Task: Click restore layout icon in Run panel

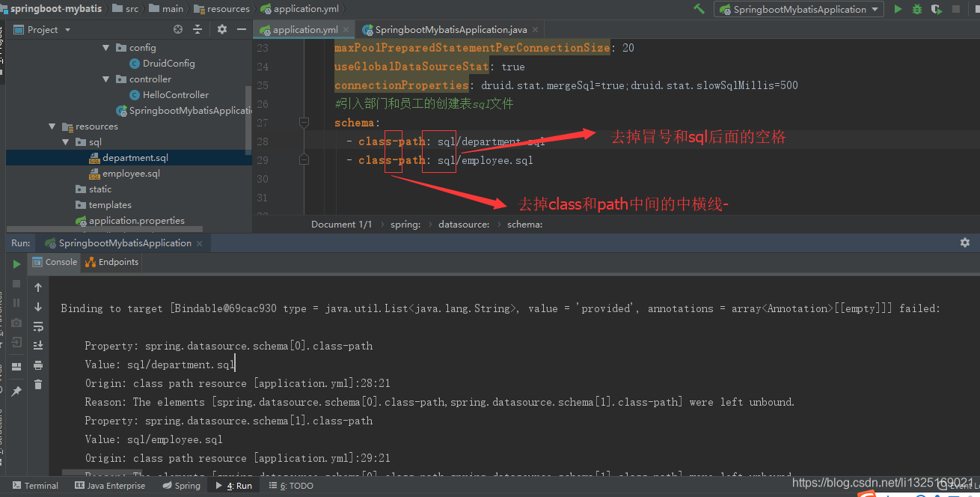Action: [16, 367]
